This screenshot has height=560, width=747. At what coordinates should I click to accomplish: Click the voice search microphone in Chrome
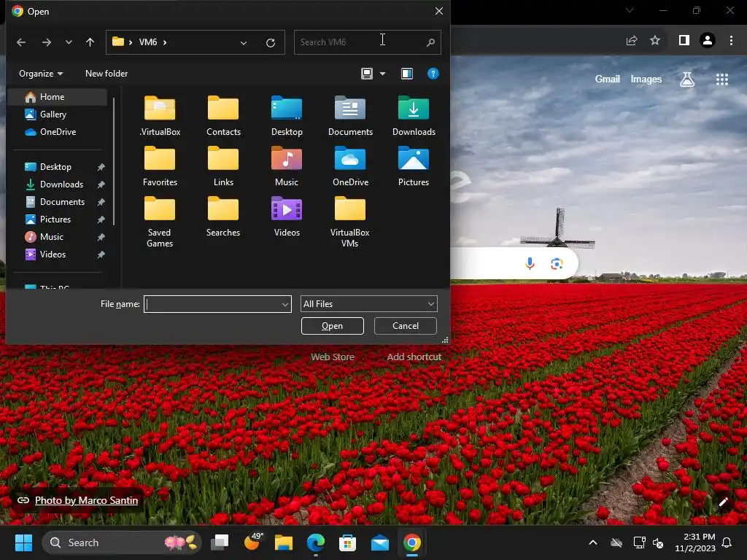click(530, 263)
